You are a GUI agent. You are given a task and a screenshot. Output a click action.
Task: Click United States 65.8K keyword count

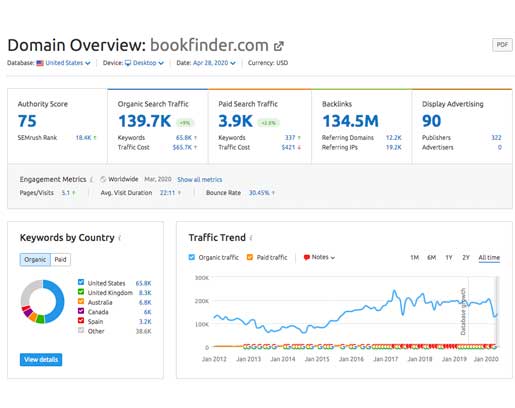(x=143, y=283)
